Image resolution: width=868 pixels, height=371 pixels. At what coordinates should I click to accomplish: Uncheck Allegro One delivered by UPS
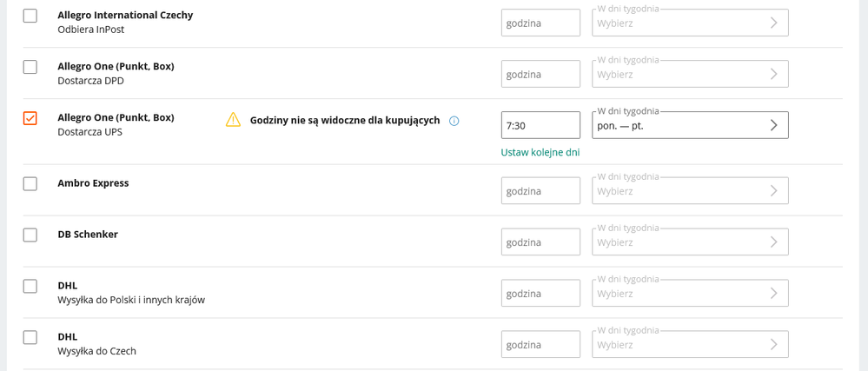[30, 118]
